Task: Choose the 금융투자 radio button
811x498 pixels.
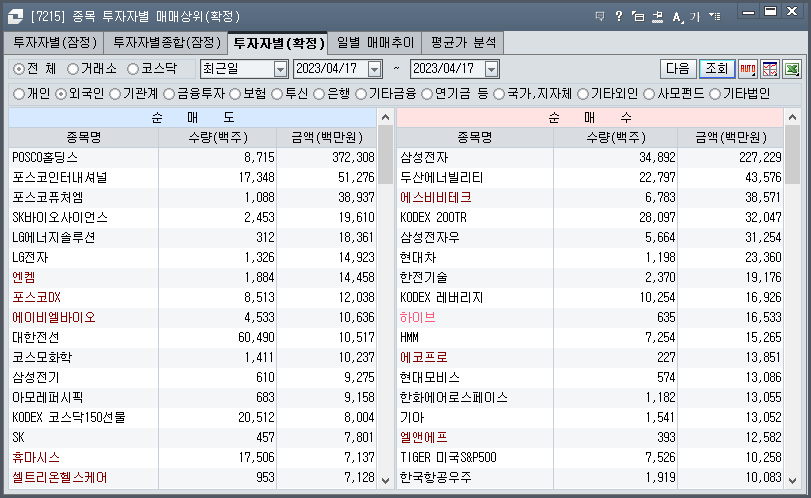Action: pyautogui.click(x=169, y=94)
